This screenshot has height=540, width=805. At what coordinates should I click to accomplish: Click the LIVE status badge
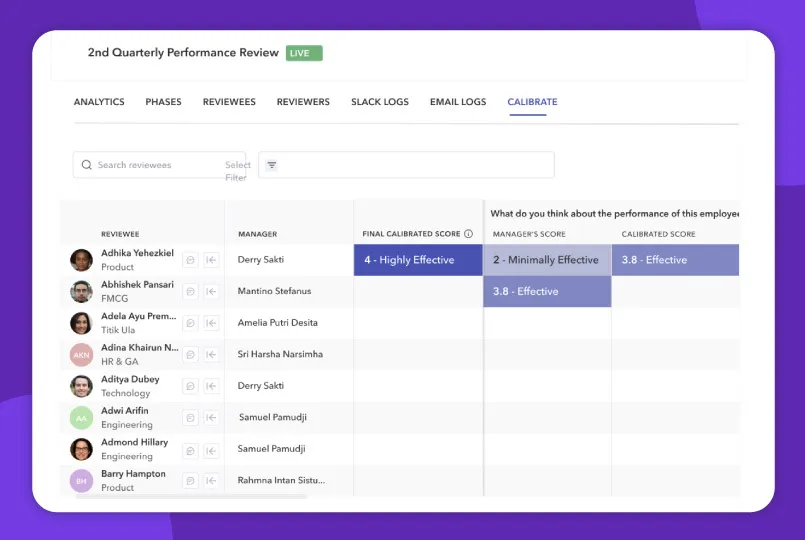click(x=304, y=53)
